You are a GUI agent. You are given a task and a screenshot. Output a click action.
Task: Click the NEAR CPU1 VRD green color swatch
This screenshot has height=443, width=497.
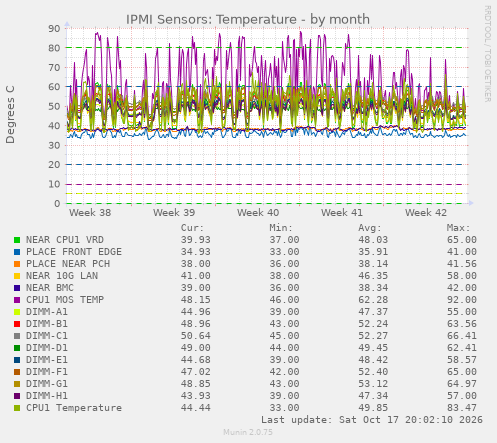[x=17, y=240]
